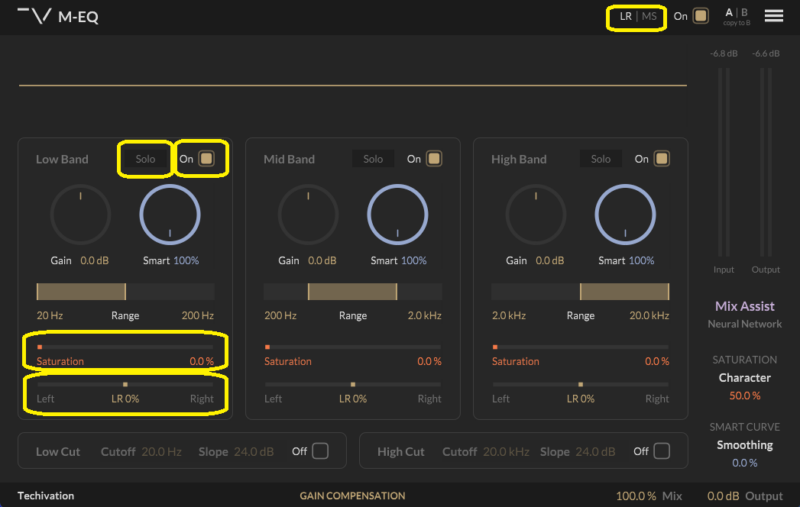The height and width of the screenshot is (507, 800).
Task: Click the Mid Band frequency range slider
Action: coord(352,291)
